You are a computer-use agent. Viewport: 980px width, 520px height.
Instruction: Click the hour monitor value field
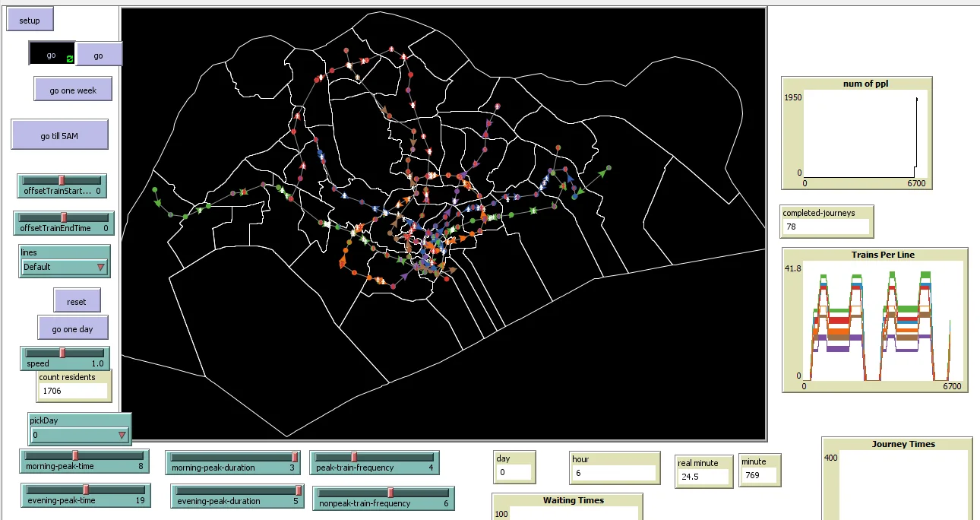pos(615,473)
